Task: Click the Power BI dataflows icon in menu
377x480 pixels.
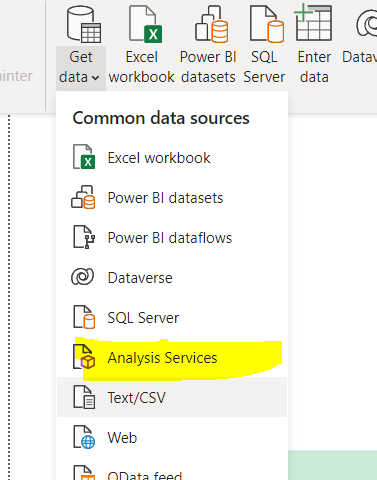Action: pyautogui.click(x=84, y=237)
